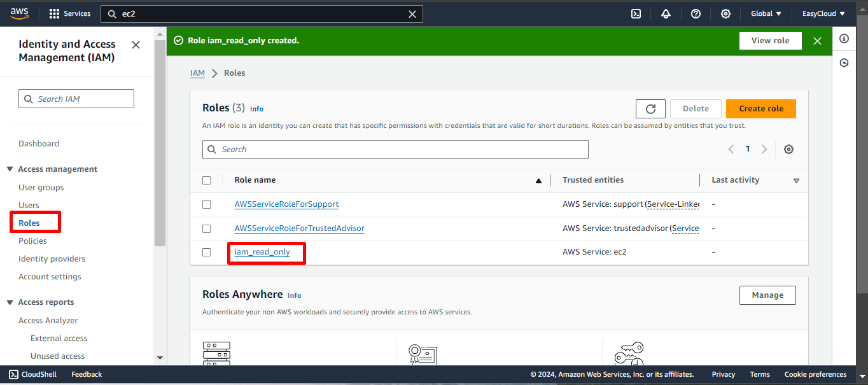Click the sidebar scrollbar down arrow
The width and height of the screenshot is (868, 385).
pyautogui.click(x=160, y=358)
